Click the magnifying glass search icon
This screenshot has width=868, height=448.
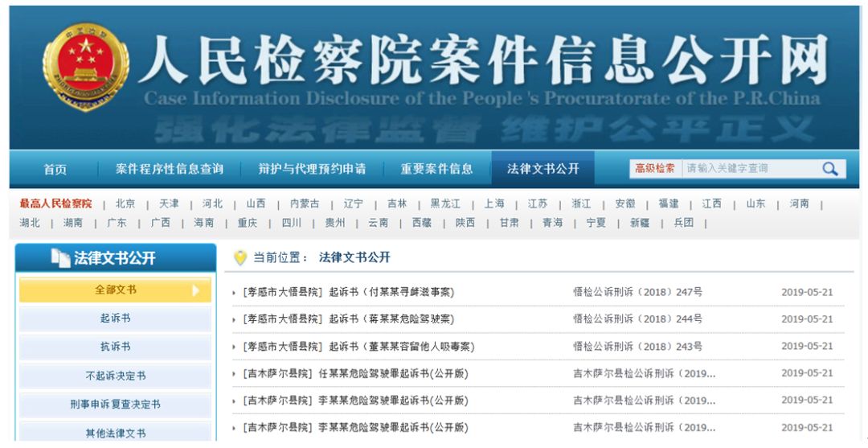pos(829,169)
